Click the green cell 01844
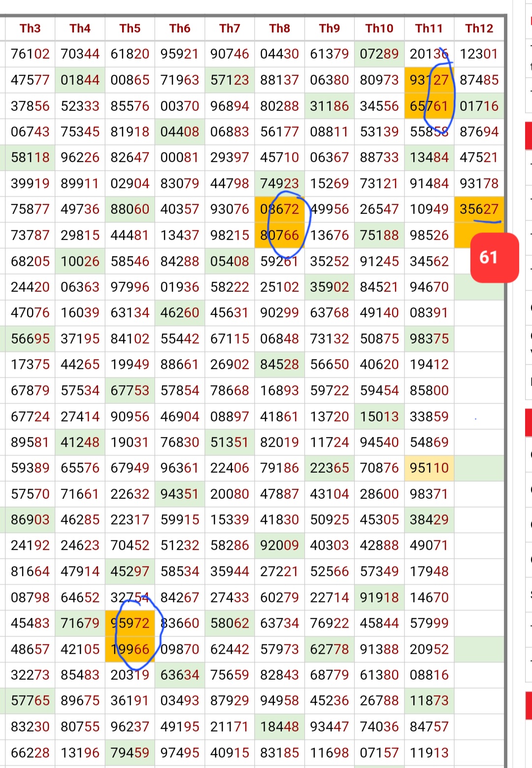Screen dimensions: 532x768 pyautogui.click(x=80, y=80)
